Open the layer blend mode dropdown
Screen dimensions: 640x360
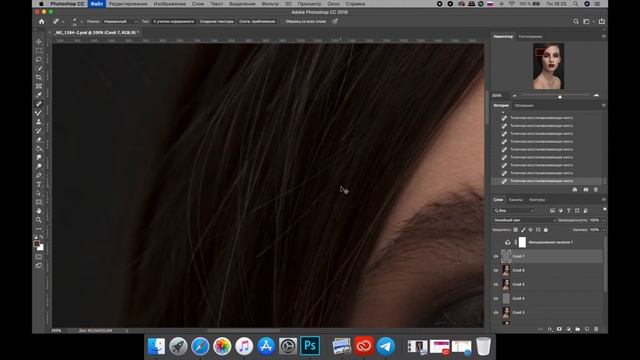pos(524,220)
